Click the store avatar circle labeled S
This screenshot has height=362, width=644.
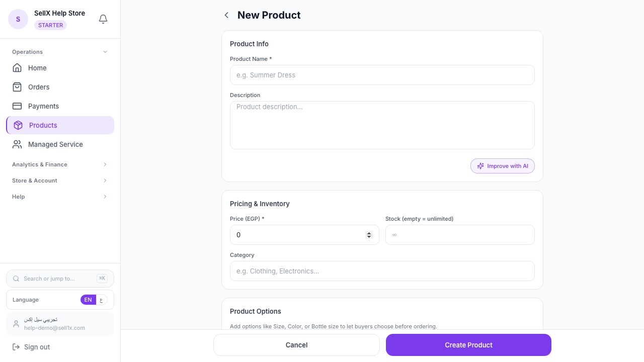(x=18, y=19)
